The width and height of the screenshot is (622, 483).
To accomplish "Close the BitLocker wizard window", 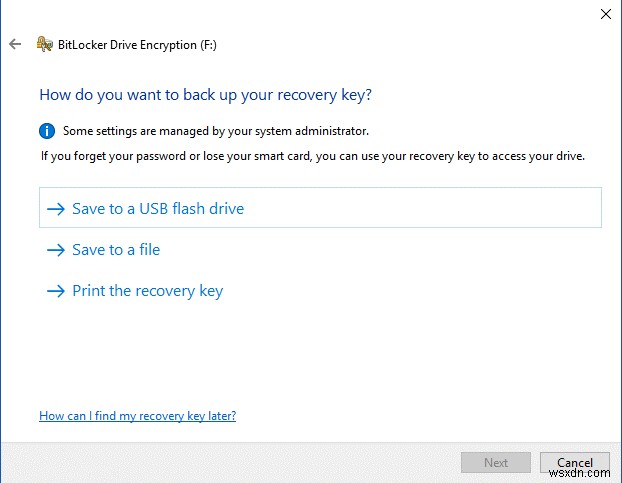I will click(606, 14).
